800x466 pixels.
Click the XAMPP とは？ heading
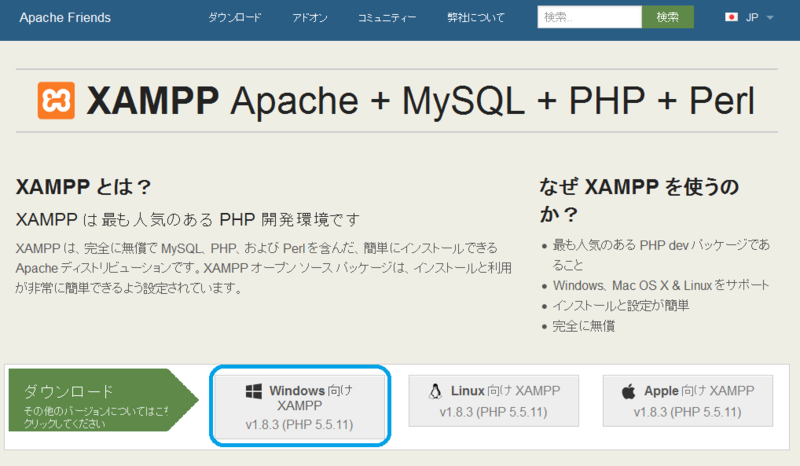coord(84,187)
